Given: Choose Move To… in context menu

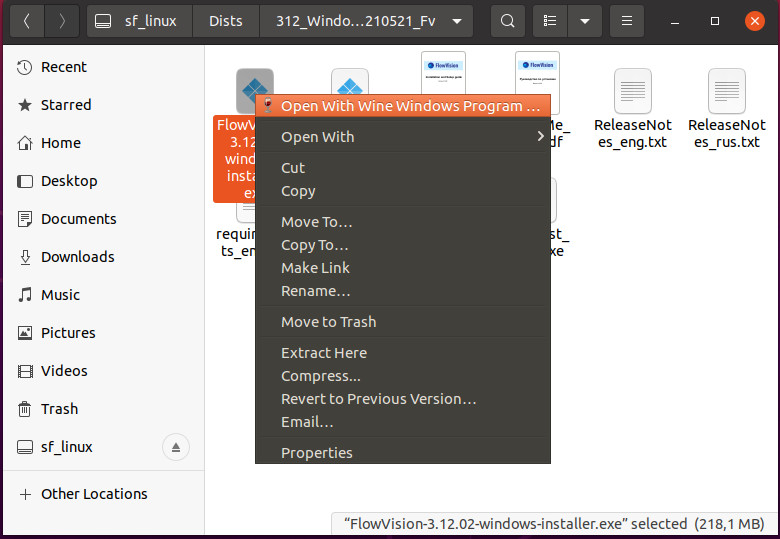Looking at the screenshot, I should tap(402, 222).
